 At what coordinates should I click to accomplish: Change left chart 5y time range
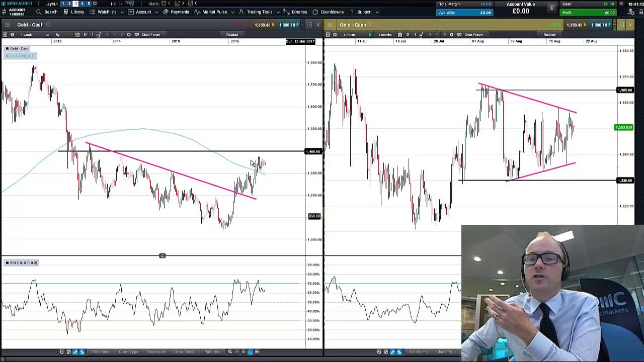57,35
